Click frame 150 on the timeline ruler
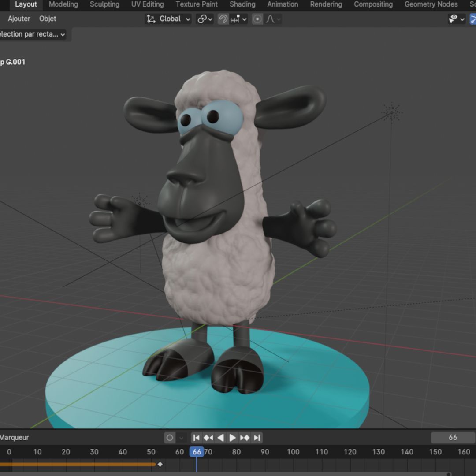The height and width of the screenshot is (476, 476). tap(435, 452)
